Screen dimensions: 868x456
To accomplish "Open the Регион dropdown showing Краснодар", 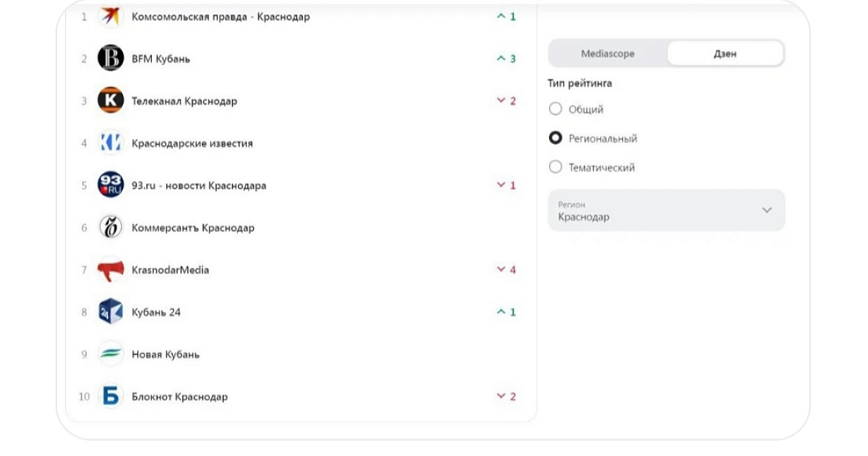I will pyautogui.click(x=665, y=211).
